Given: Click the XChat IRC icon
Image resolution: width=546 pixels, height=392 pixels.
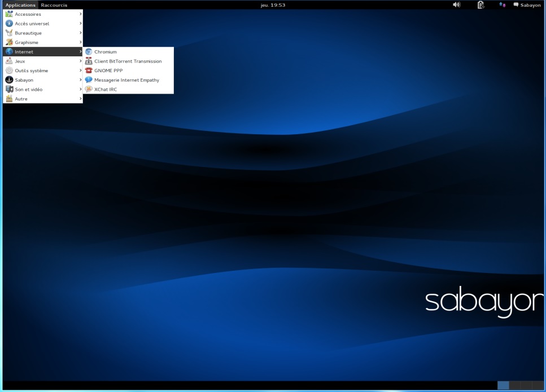Looking at the screenshot, I should (x=89, y=89).
